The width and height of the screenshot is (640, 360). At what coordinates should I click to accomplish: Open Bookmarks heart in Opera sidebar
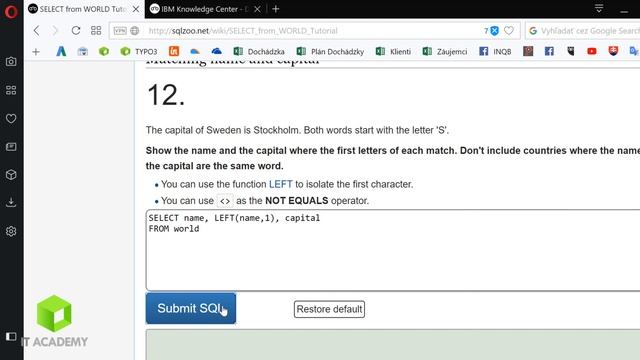[x=11, y=118]
